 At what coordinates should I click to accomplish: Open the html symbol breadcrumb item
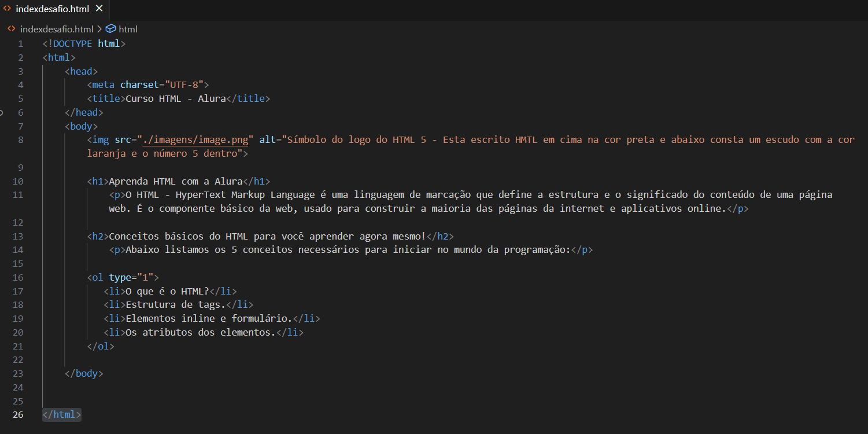pos(128,29)
